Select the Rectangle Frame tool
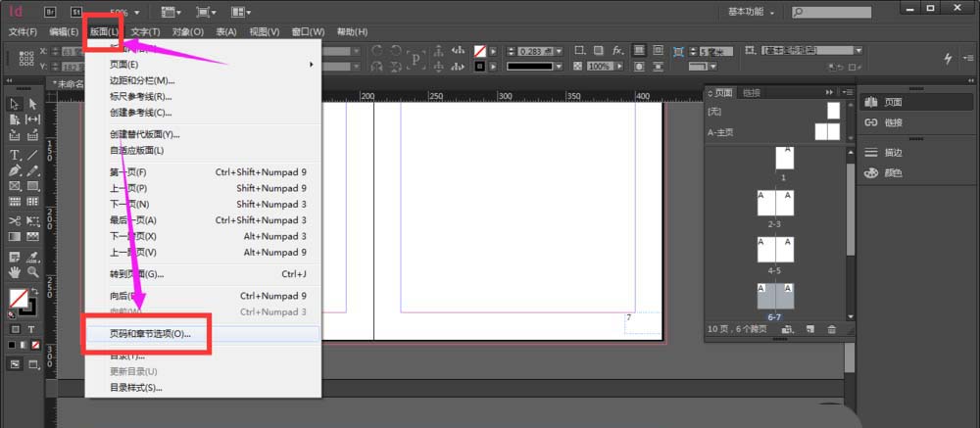Viewport: 980px width, 428px height. pyautogui.click(x=15, y=186)
